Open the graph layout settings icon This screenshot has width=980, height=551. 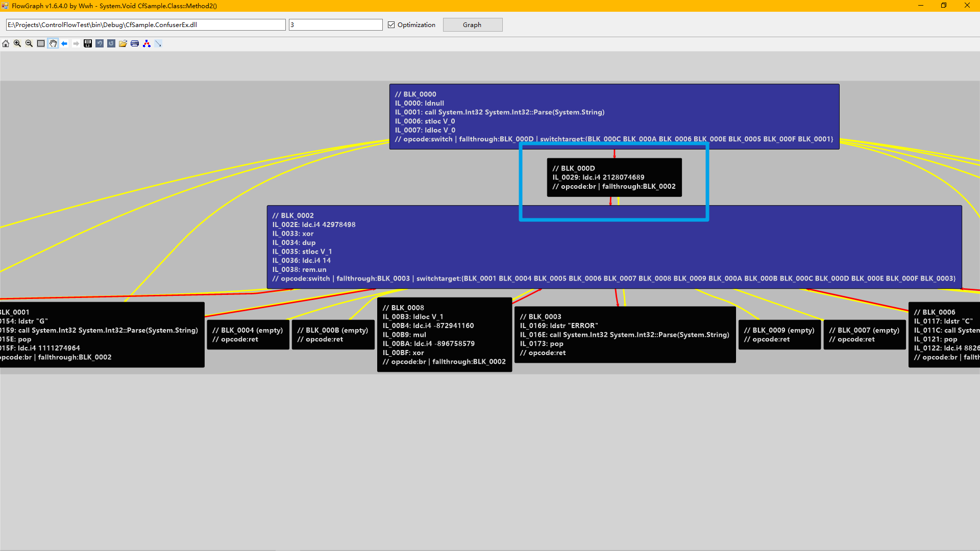(x=146, y=44)
